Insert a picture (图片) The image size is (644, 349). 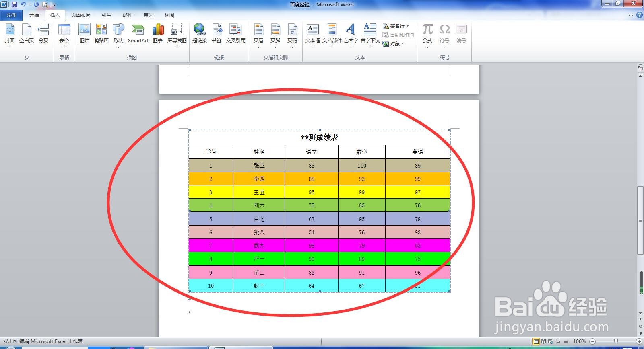[85, 34]
